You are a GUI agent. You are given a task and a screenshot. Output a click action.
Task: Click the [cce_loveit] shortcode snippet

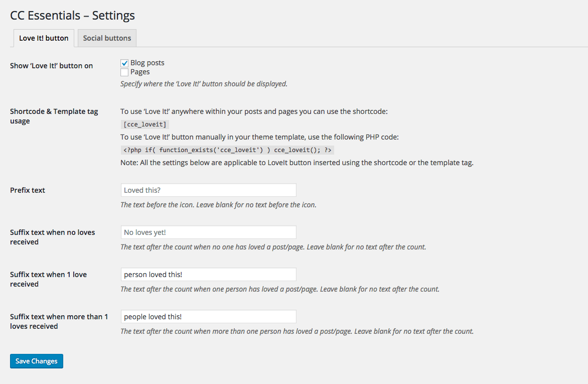tap(145, 124)
